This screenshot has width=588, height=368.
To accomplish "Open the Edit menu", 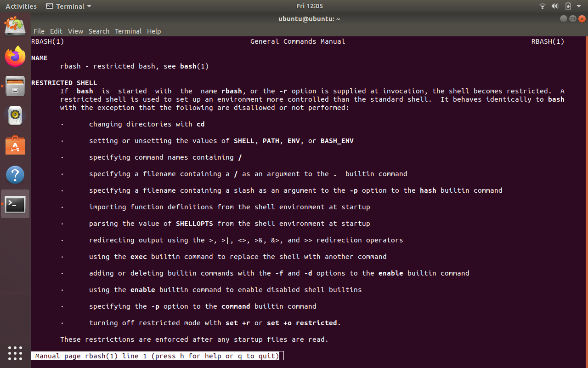I will click(56, 31).
